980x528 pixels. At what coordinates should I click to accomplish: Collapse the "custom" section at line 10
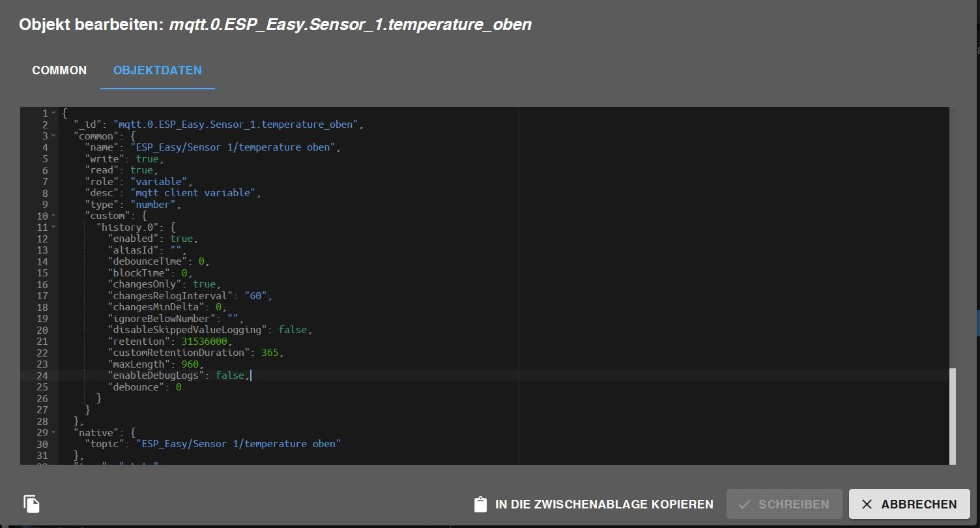click(53, 216)
